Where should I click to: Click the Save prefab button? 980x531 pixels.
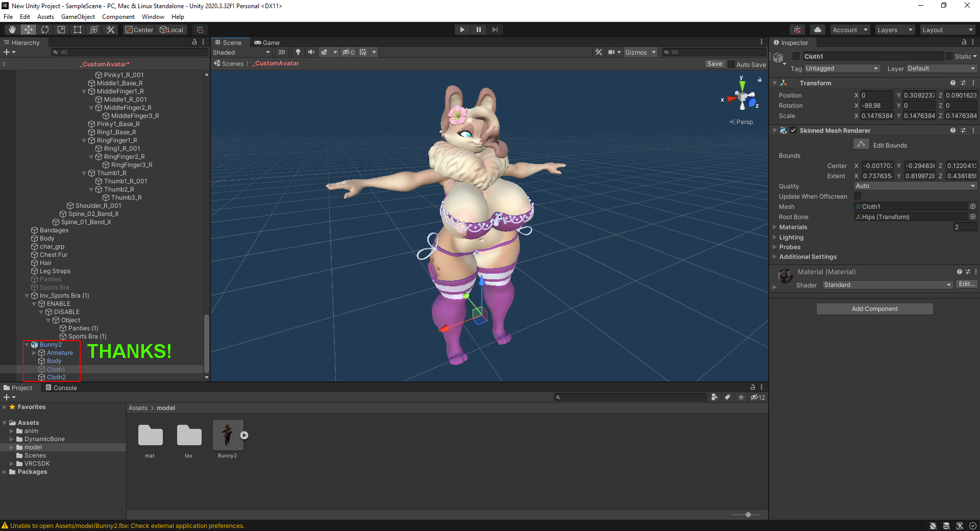click(x=715, y=64)
